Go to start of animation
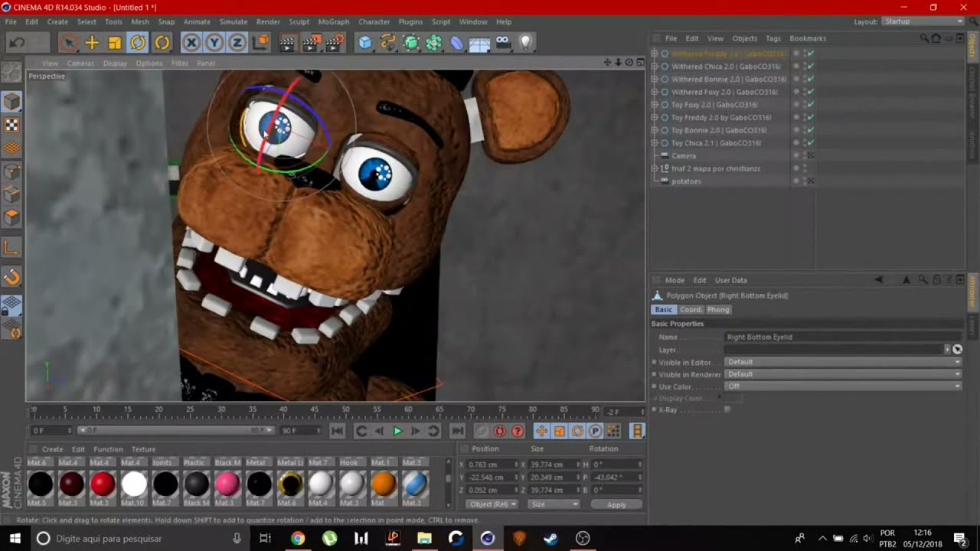The width and height of the screenshot is (980, 551). pos(338,432)
